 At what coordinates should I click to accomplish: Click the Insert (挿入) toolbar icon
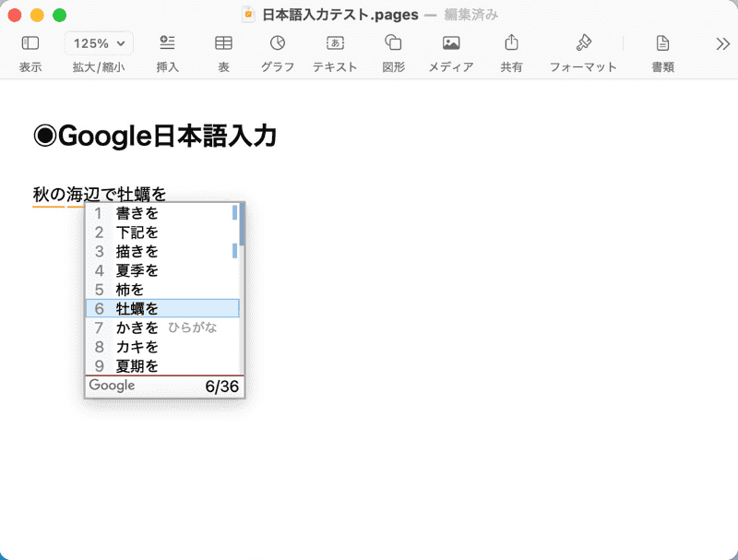(x=167, y=42)
